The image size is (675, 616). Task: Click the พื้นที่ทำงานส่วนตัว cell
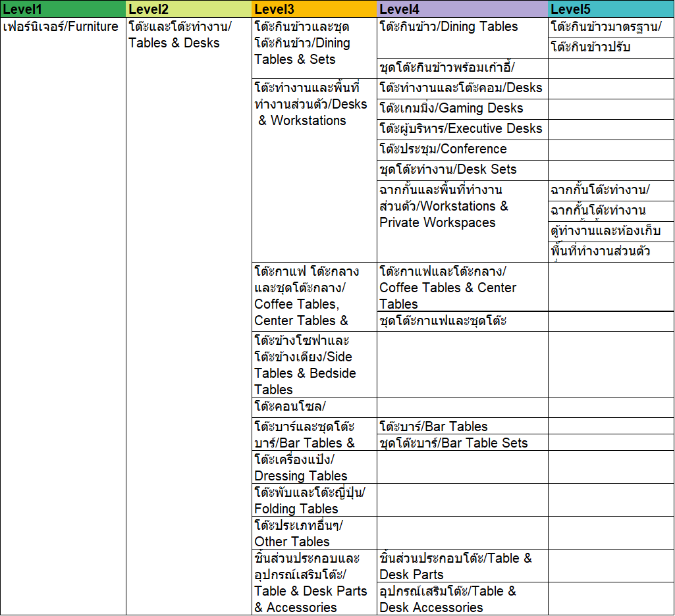(611, 251)
